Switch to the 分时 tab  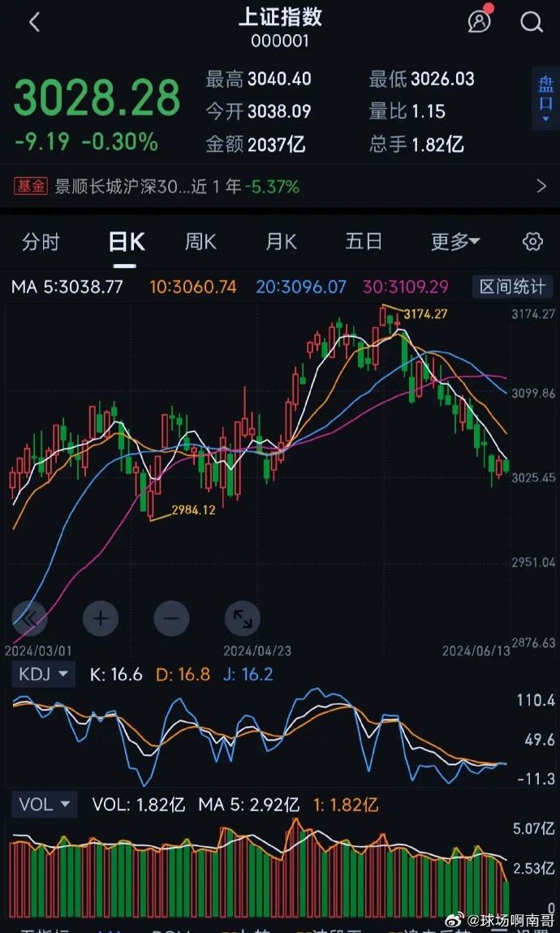coord(41,242)
